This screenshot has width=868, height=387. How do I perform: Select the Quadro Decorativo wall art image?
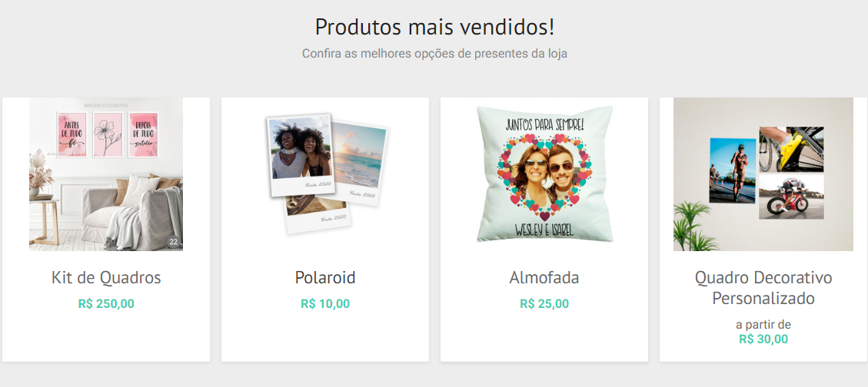pos(763,174)
